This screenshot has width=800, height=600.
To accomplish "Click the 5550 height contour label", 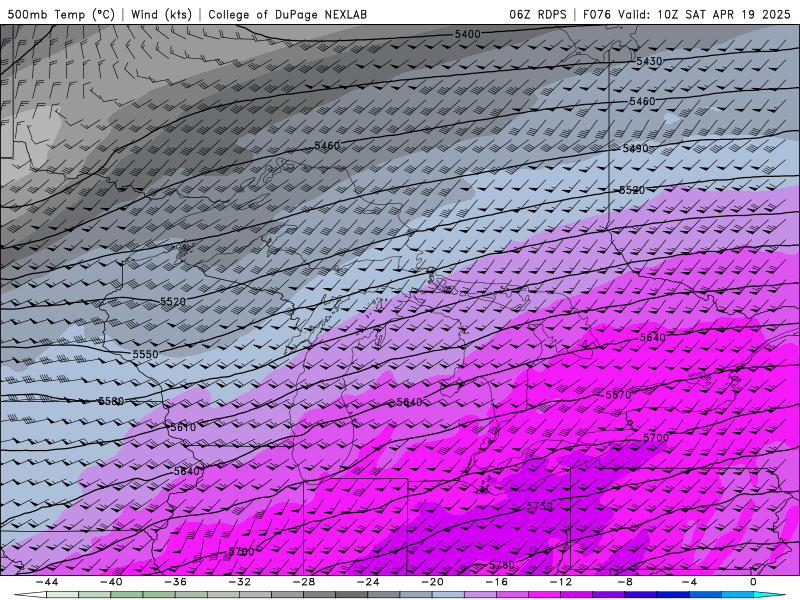I will click(x=145, y=354).
